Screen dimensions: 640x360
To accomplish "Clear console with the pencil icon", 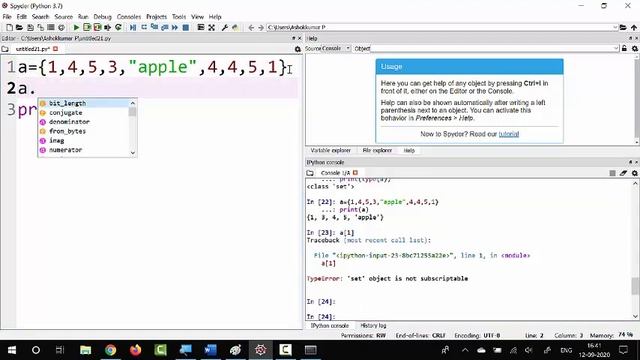I will 623,173.
